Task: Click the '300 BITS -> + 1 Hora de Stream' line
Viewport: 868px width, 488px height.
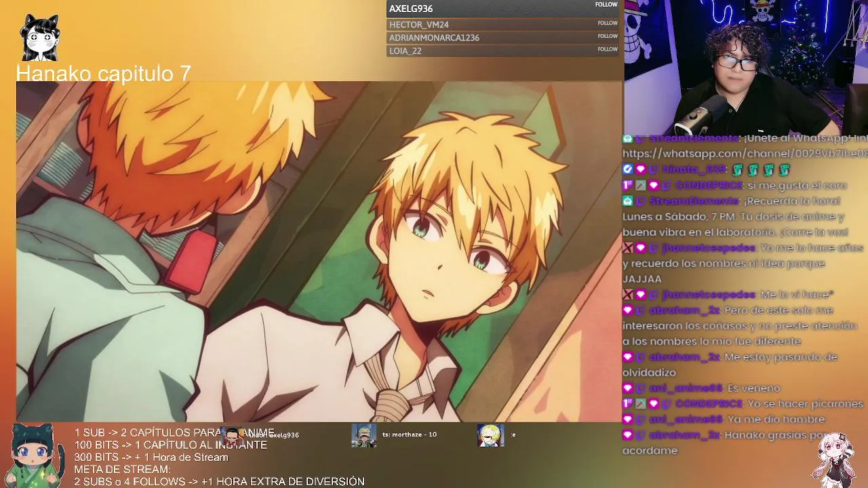Action: click(151, 457)
